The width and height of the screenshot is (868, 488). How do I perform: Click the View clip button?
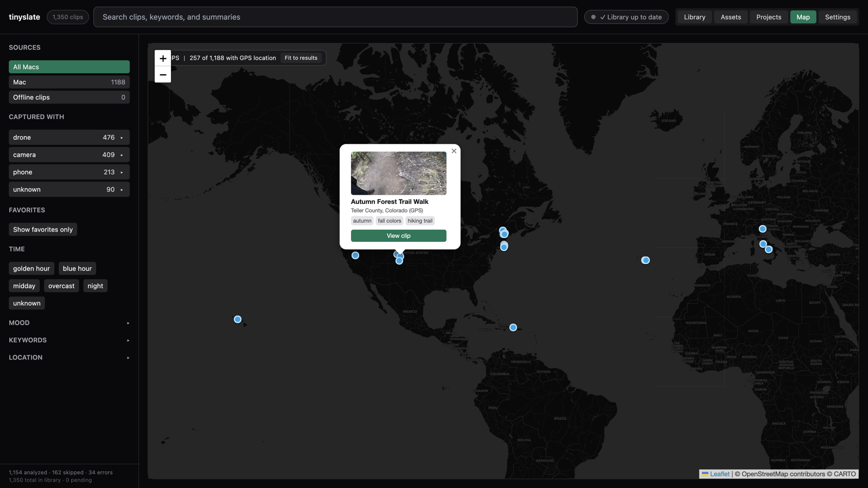[399, 236]
